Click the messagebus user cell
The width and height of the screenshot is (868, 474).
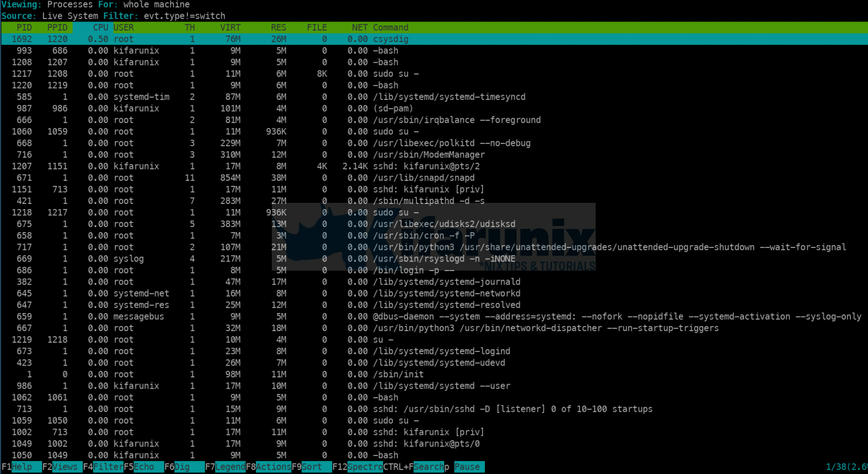click(x=139, y=316)
